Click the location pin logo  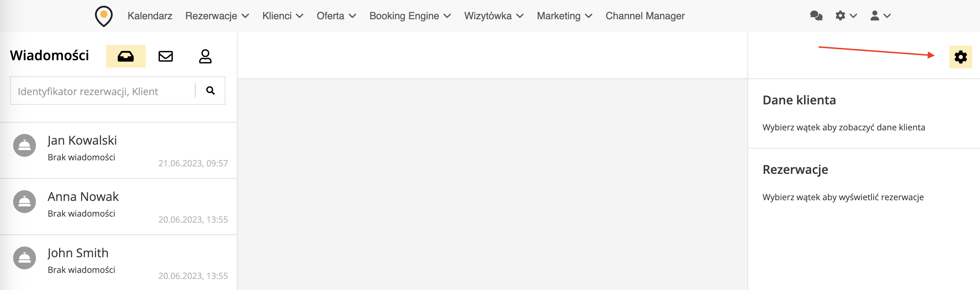pyautogui.click(x=103, y=16)
